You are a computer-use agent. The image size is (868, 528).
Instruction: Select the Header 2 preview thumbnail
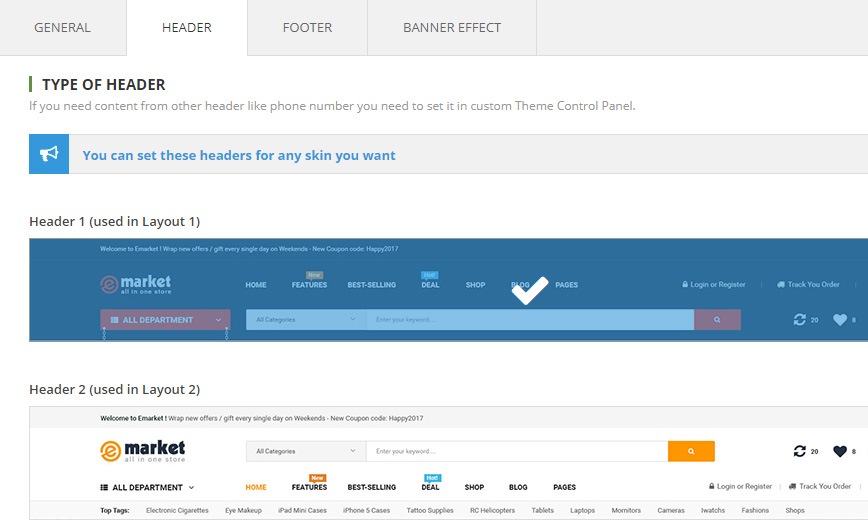[448, 463]
